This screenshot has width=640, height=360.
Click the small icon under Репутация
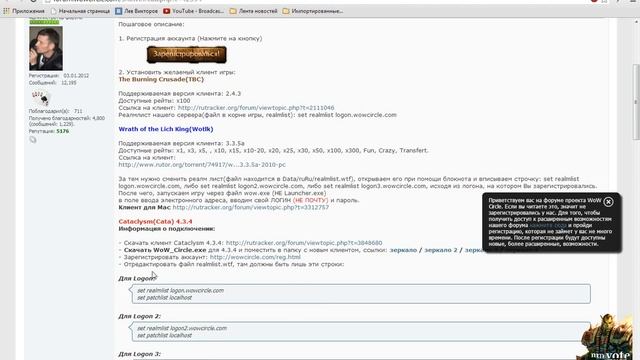click(x=33, y=140)
